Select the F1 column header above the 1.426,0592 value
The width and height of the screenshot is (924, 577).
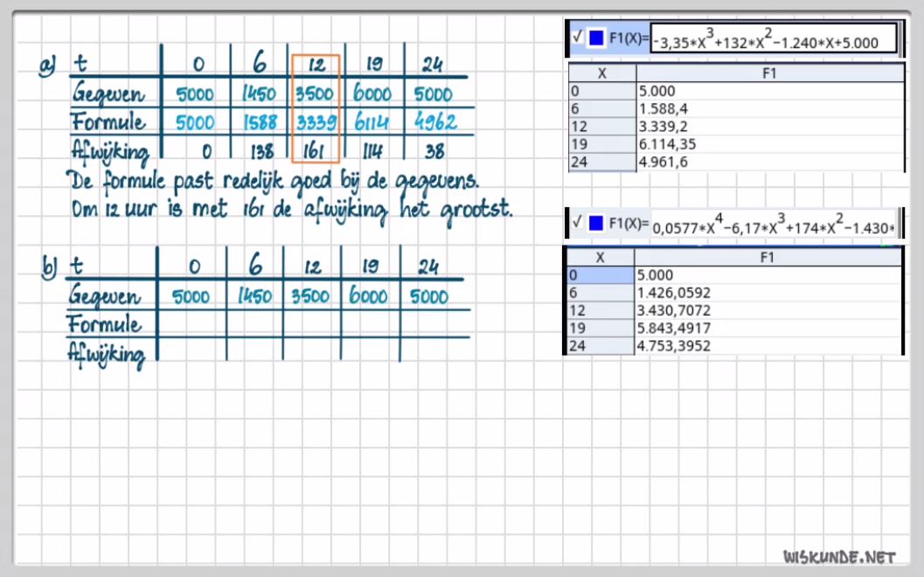tap(768, 257)
